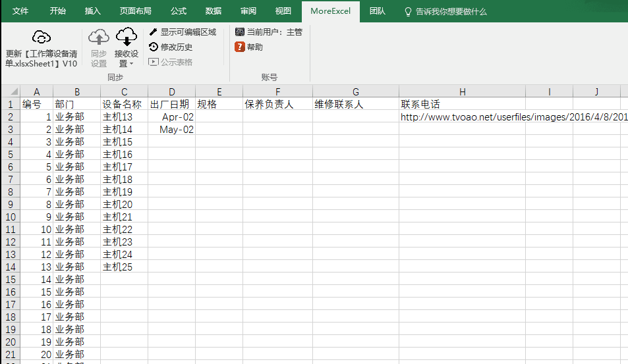Click 显示可编辑区域 pencil button
The width and height of the screenshot is (628, 364).
click(x=183, y=32)
